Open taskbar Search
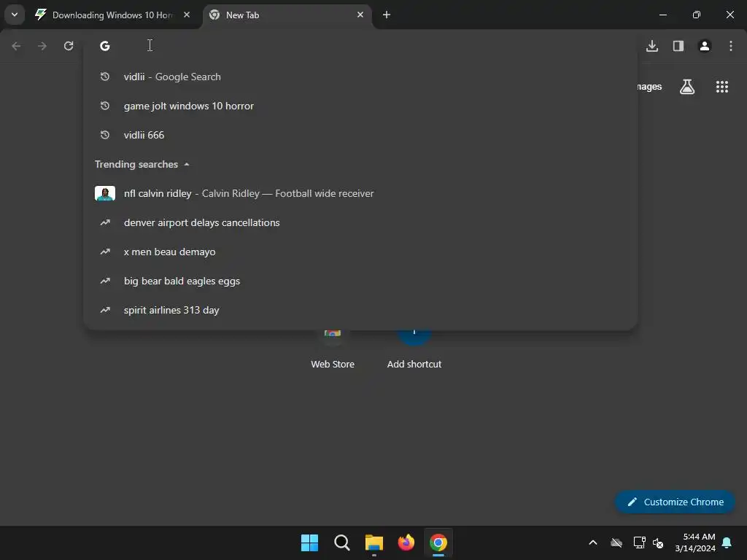This screenshot has width=747, height=560. point(341,542)
